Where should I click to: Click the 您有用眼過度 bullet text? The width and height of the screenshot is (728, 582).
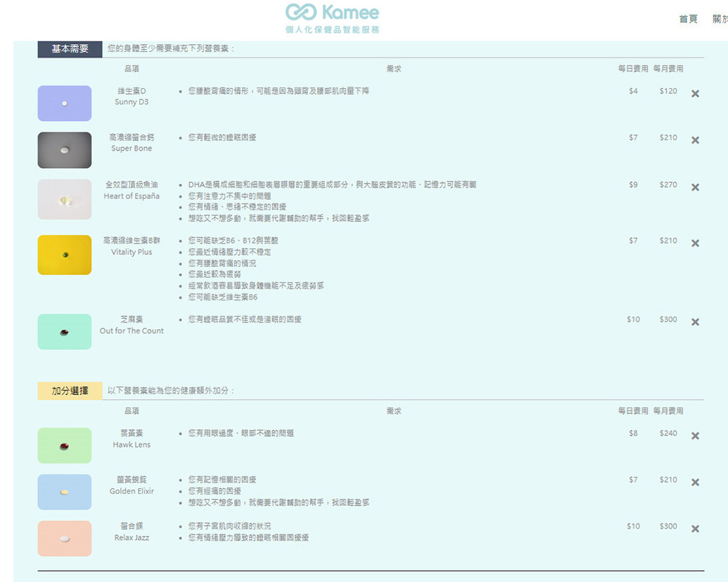pyautogui.click(x=240, y=433)
